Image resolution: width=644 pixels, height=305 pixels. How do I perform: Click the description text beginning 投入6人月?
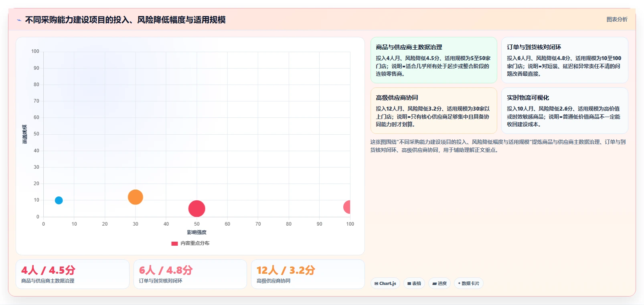click(564, 66)
